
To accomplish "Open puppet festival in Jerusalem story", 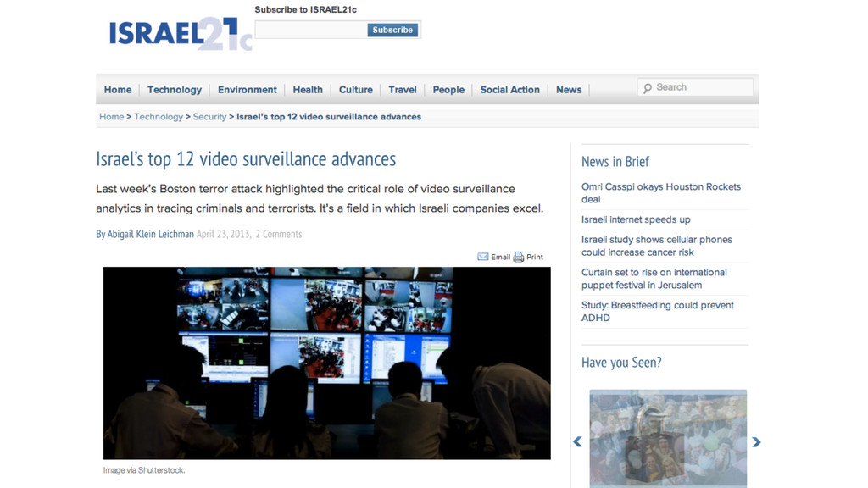I will [x=654, y=279].
